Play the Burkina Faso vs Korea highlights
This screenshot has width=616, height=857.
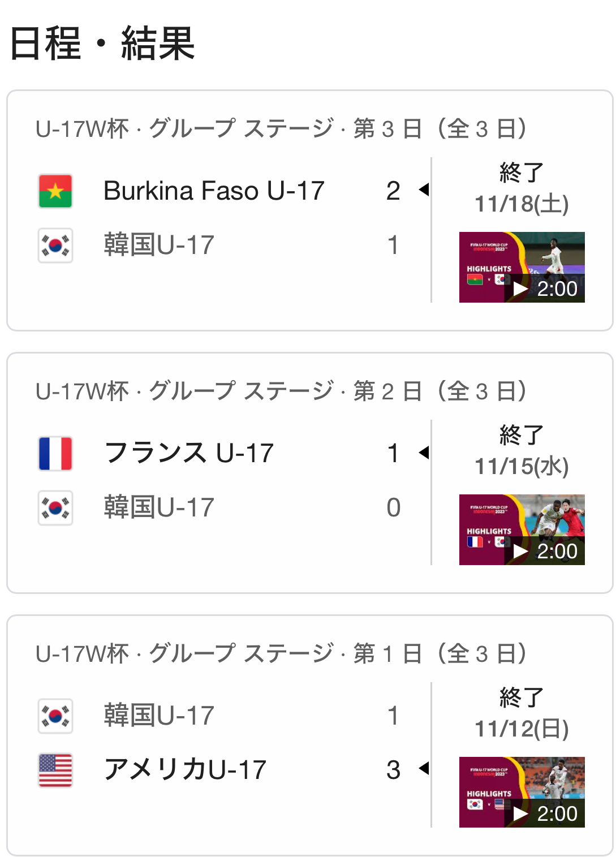coord(522,267)
